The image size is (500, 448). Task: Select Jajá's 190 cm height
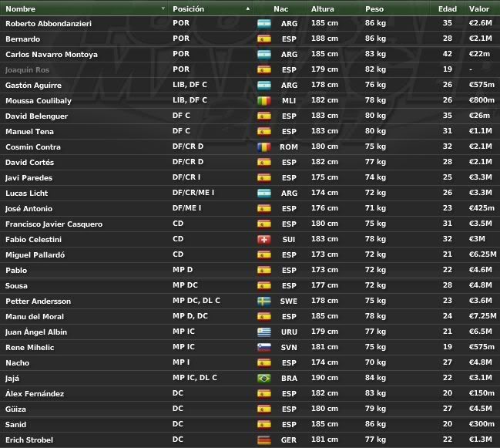pyautogui.click(x=324, y=378)
